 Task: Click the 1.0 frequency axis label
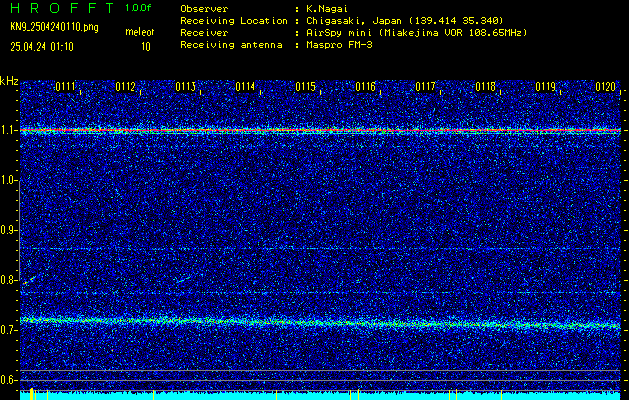(7, 181)
